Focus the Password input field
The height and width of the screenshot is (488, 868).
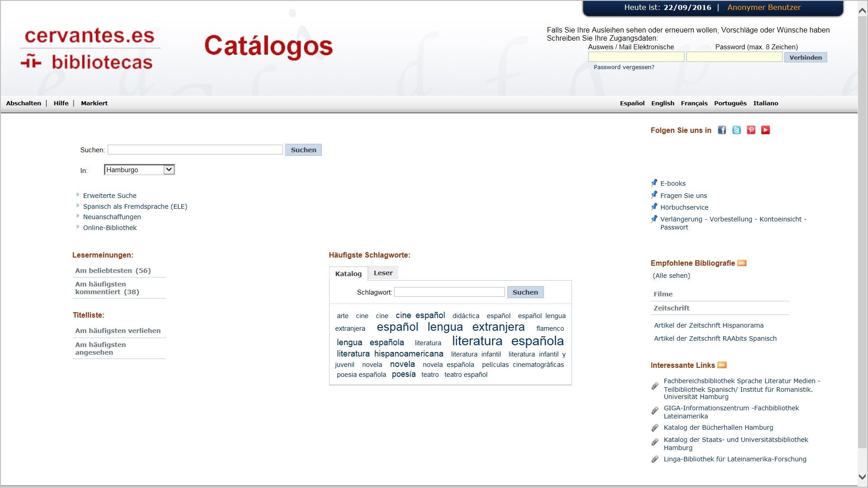(x=734, y=57)
